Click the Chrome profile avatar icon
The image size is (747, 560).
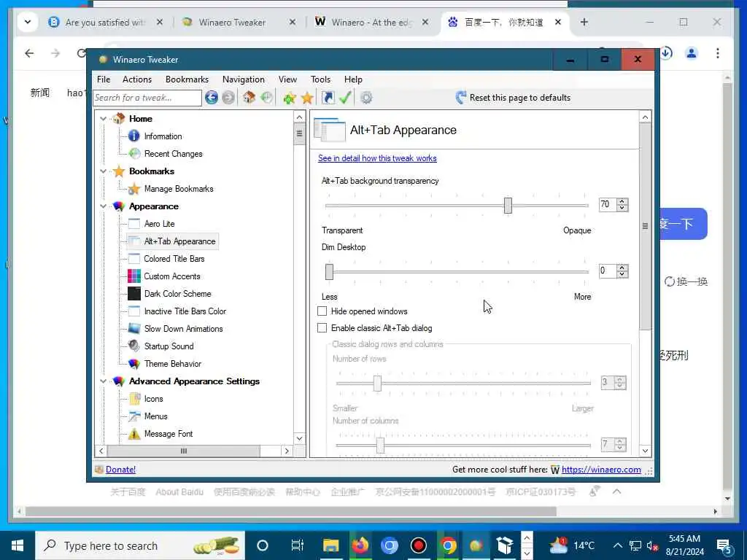(692, 52)
